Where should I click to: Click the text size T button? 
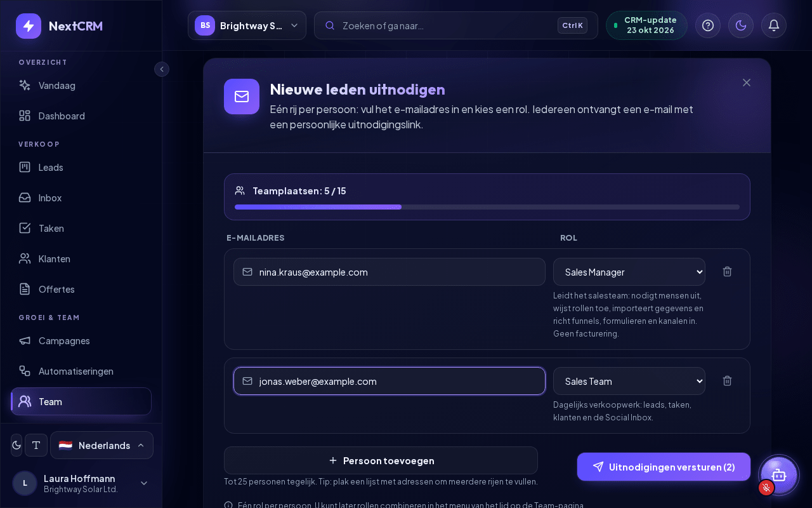(36, 445)
